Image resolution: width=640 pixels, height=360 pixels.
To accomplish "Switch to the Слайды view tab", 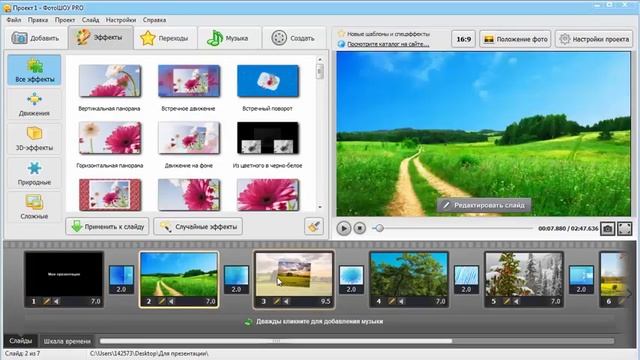I will coord(20,340).
